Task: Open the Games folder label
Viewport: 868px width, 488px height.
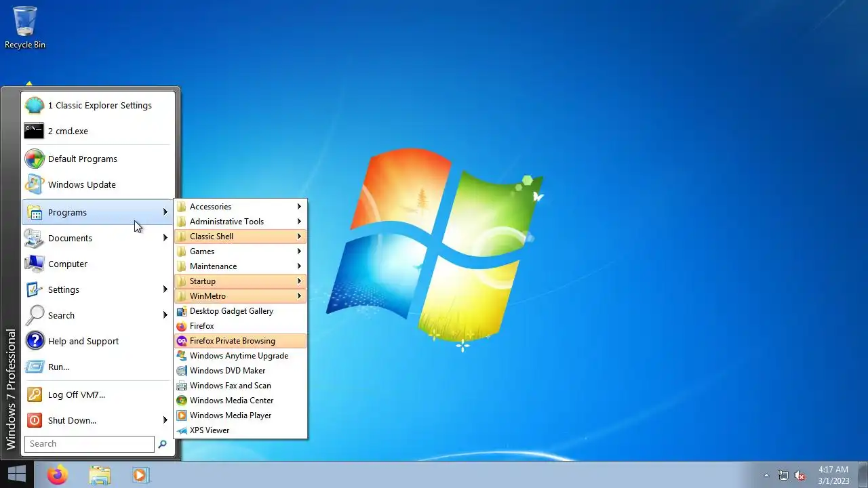Action: point(202,251)
